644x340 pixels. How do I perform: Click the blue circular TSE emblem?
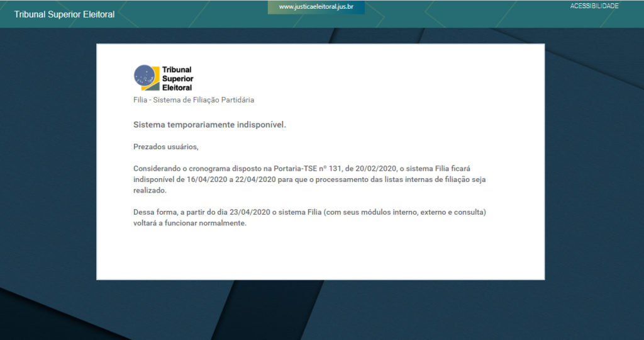coord(144,76)
